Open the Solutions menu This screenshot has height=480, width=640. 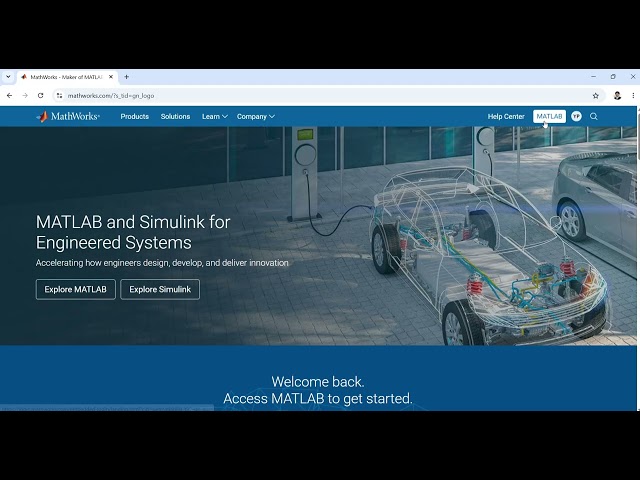[176, 116]
